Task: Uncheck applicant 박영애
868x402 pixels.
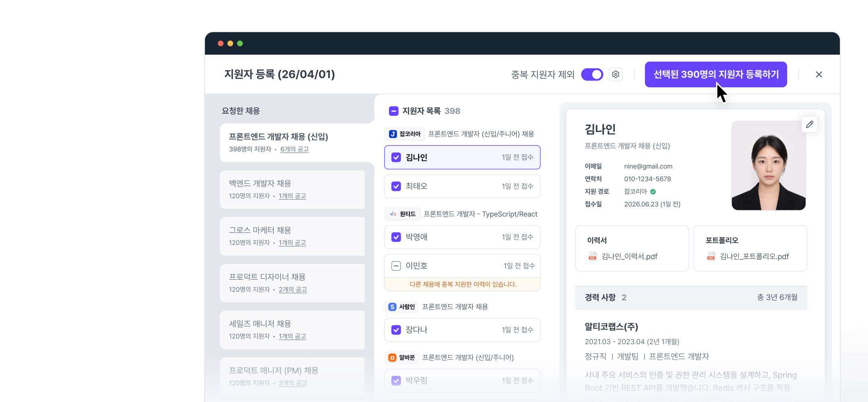Action: 396,237
